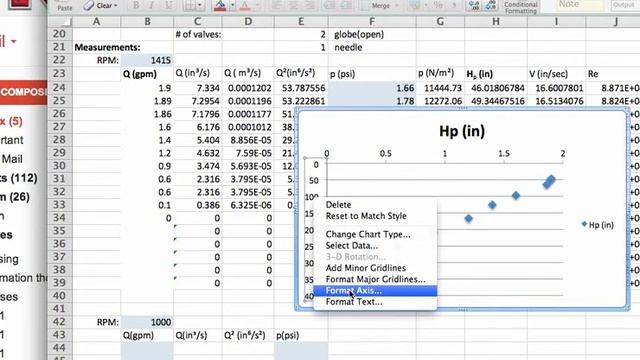Image resolution: width=640 pixels, height=360 pixels.
Task: Select row 24 header
Action: pyautogui.click(x=60, y=88)
